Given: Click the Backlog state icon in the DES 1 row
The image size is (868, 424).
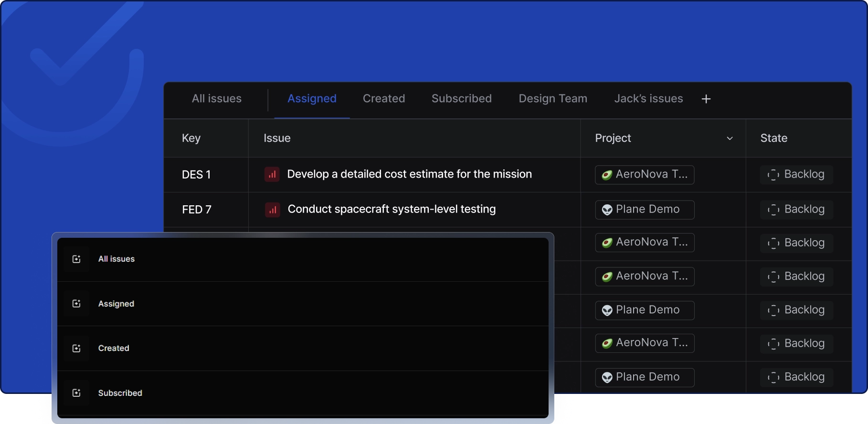Looking at the screenshot, I should point(773,175).
